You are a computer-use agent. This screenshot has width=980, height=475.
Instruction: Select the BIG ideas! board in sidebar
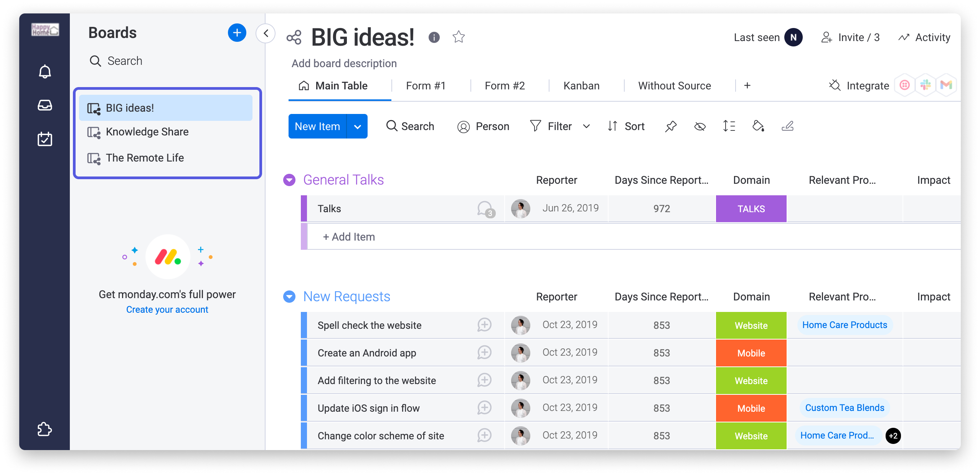[166, 108]
